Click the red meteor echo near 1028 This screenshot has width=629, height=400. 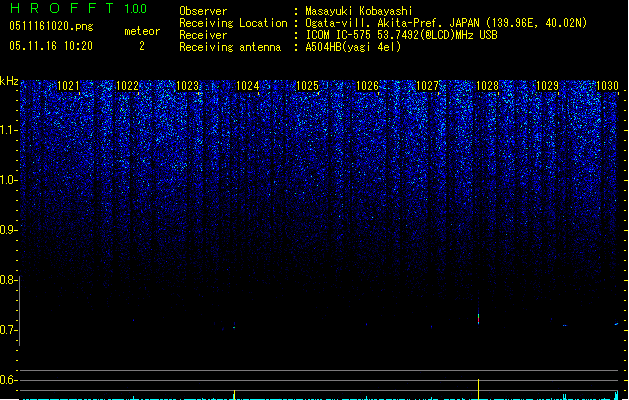coord(478,319)
